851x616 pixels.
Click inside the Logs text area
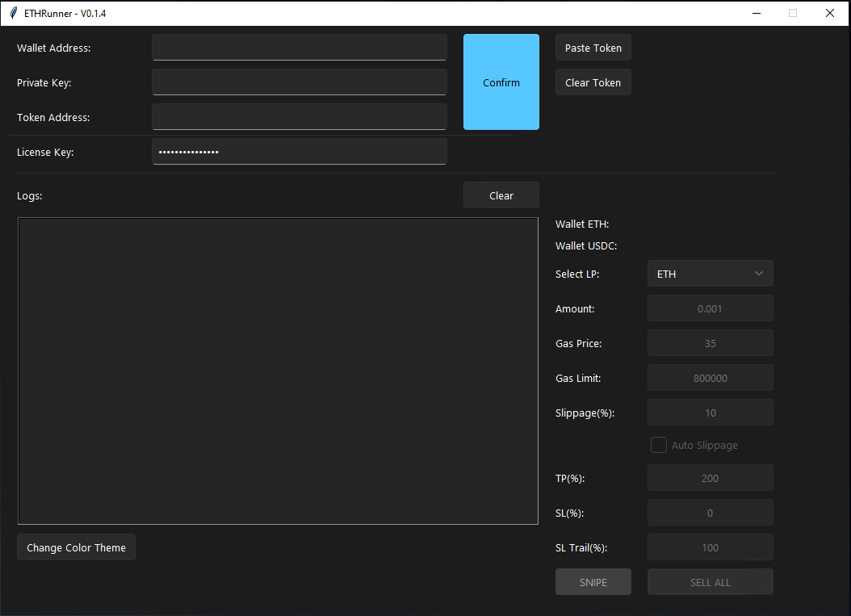point(278,371)
